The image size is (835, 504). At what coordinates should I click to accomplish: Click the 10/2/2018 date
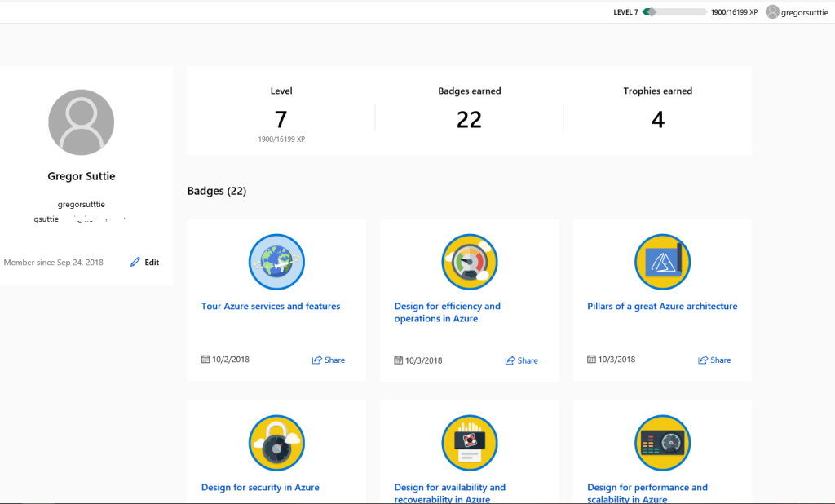(x=231, y=359)
